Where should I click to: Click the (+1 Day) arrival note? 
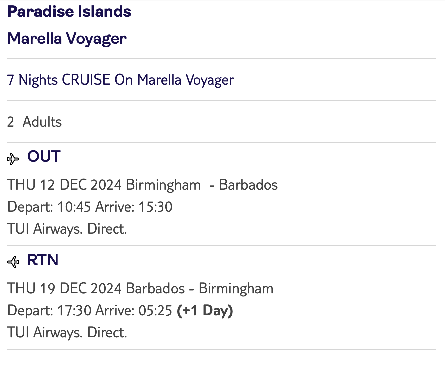[205, 311]
